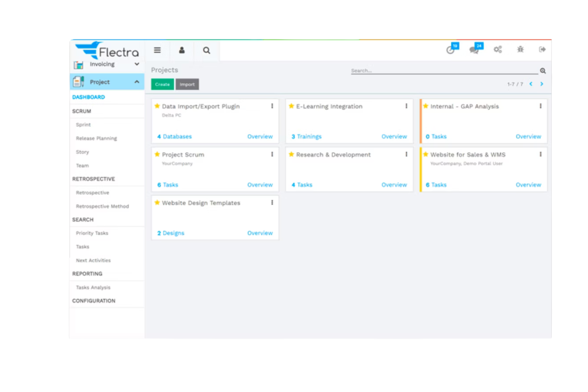This screenshot has height=392, width=588.
Task: Click the hamburger menu icon
Action: click(x=157, y=50)
